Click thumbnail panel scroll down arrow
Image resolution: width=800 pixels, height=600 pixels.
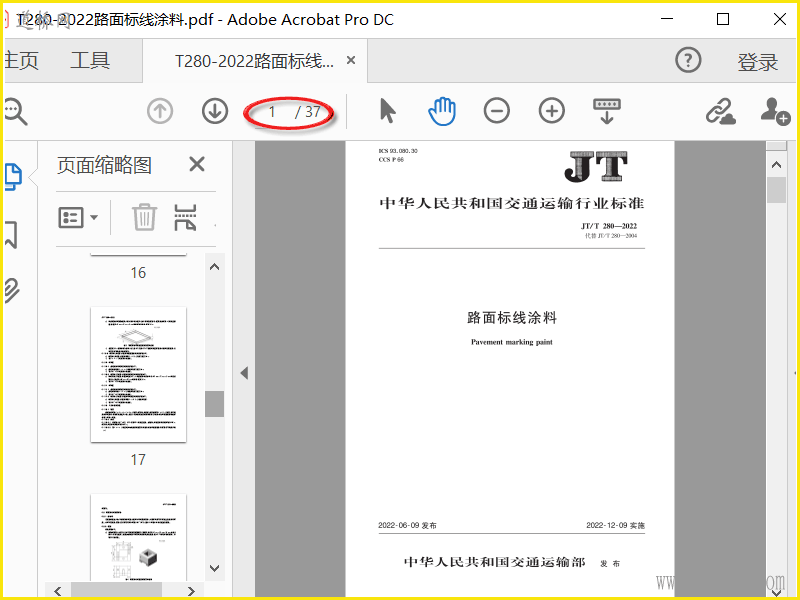click(215, 568)
